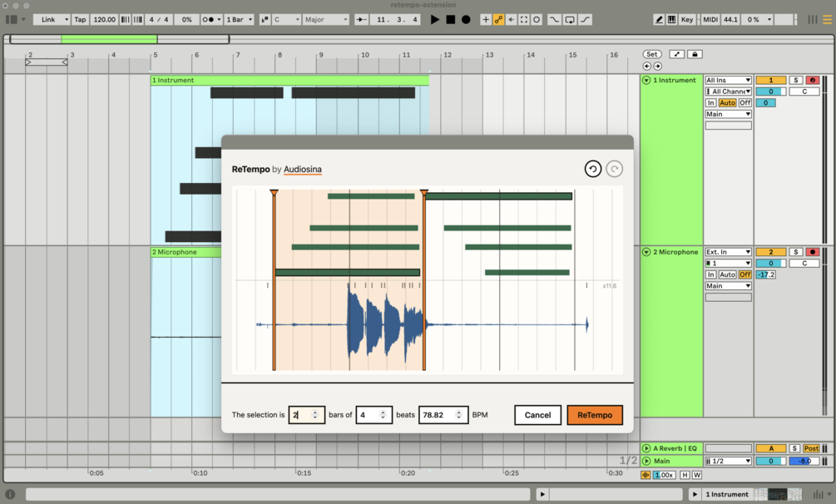Set 1 Instrument monitor to Auto
Image resolution: width=836 pixels, height=504 pixels.
(x=727, y=103)
